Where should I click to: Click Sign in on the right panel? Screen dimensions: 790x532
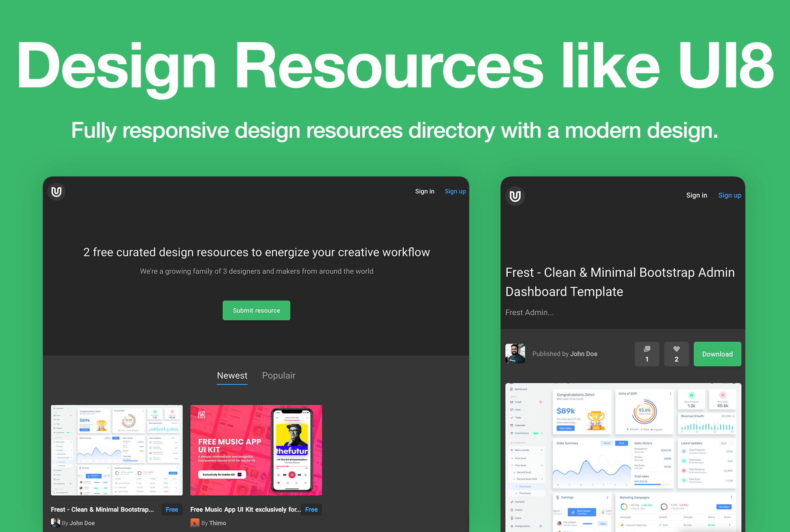pyautogui.click(x=696, y=195)
